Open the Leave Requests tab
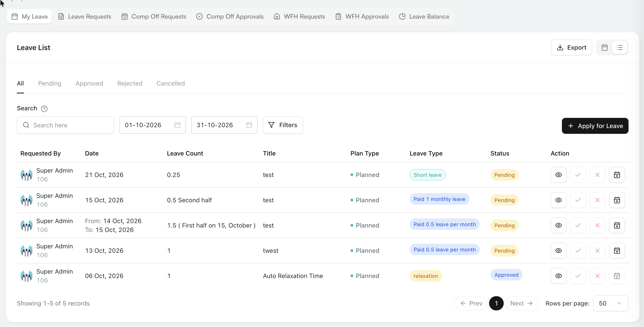Image resolution: width=644 pixels, height=327 pixels. [x=85, y=17]
